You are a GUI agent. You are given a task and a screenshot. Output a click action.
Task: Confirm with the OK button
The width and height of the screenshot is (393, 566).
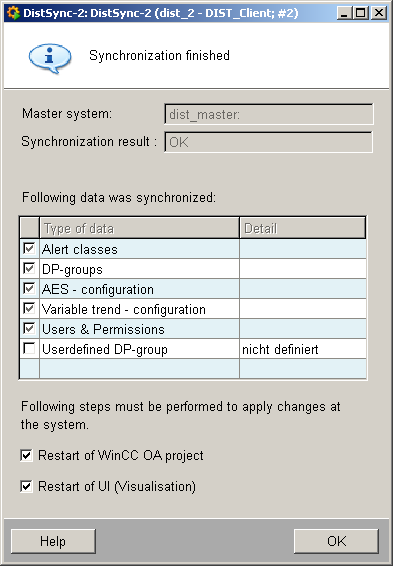336,541
